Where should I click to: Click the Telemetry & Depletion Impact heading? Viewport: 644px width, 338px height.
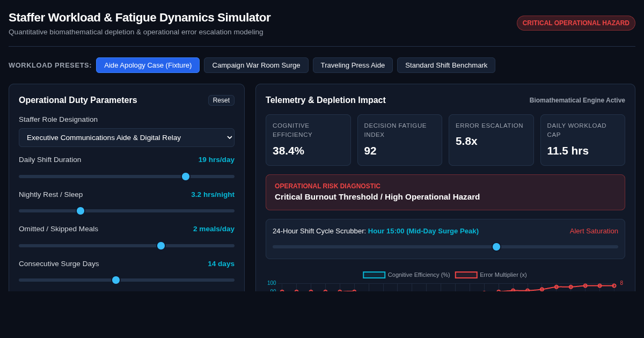pos(326,100)
